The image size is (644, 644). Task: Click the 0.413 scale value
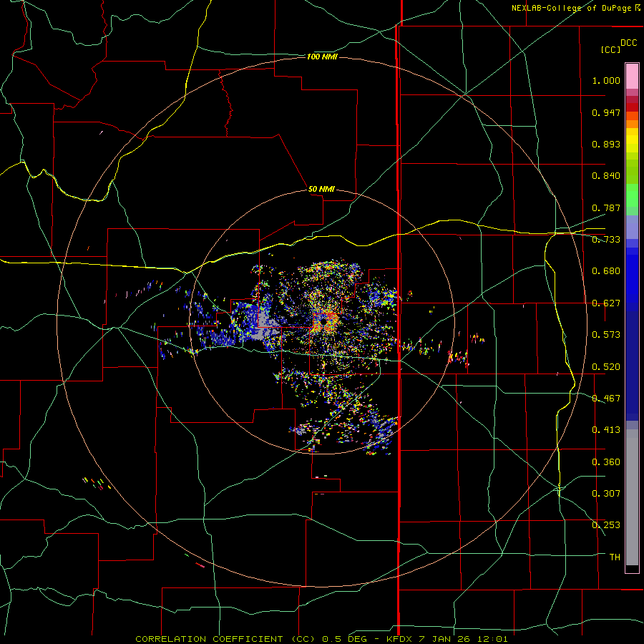click(606, 430)
